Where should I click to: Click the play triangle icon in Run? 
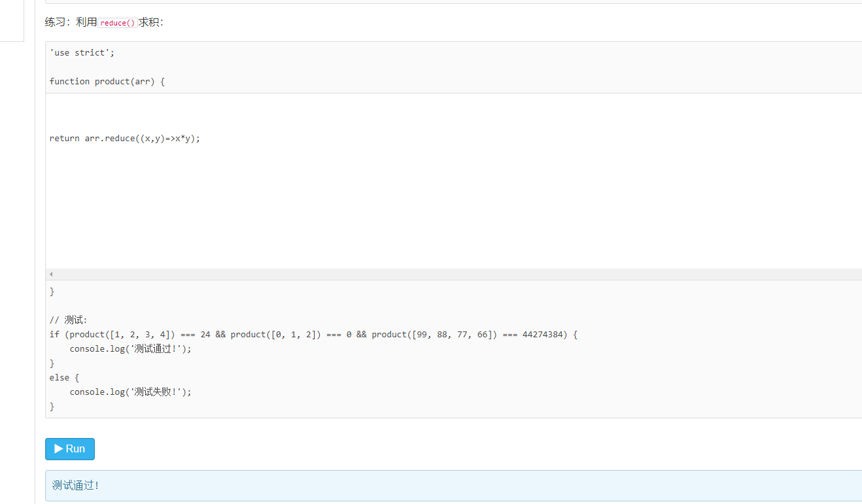[59, 448]
